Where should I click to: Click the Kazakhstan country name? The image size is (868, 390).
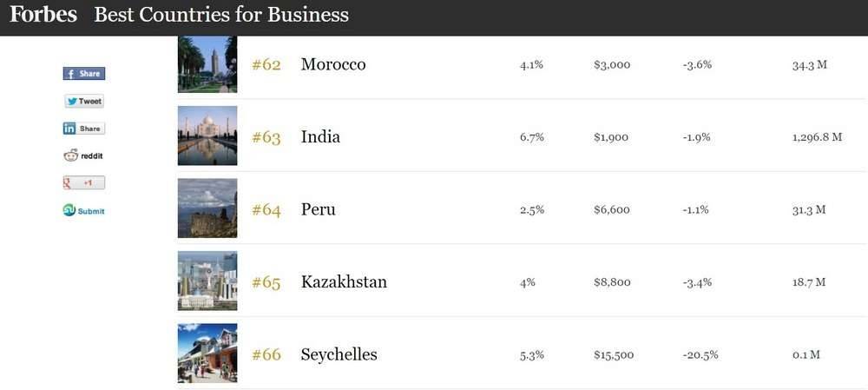(x=344, y=282)
